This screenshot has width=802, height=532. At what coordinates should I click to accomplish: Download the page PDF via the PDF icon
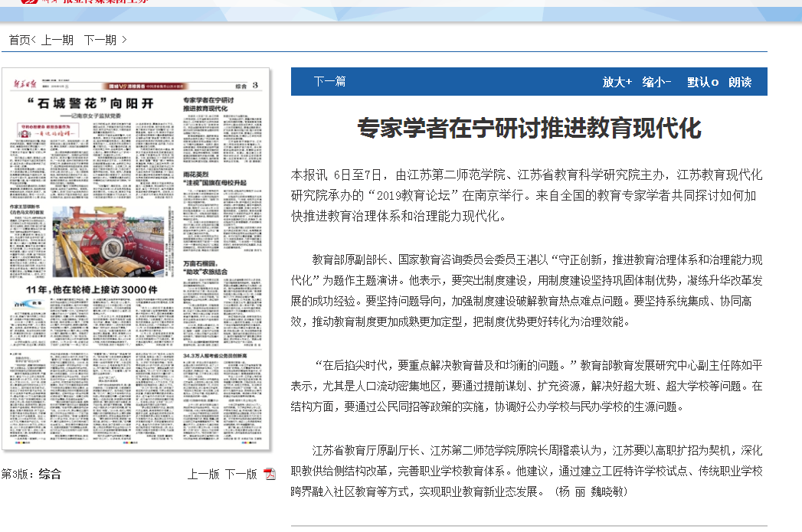pyautogui.click(x=269, y=474)
